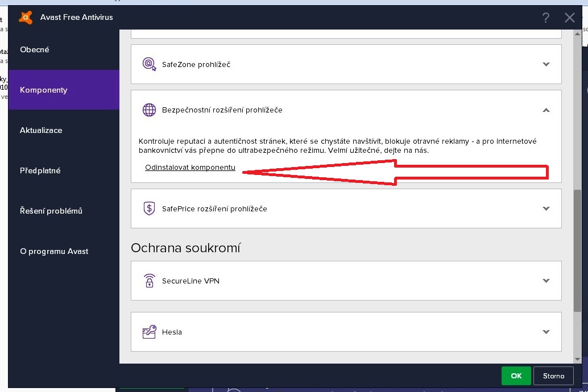Select the Komponenty sidebar tab
This screenshot has width=588, height=392.
(x=64, y=90)
